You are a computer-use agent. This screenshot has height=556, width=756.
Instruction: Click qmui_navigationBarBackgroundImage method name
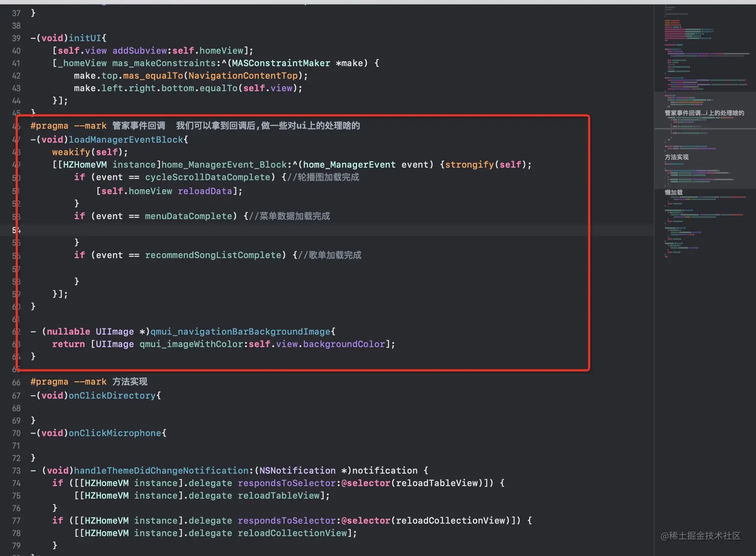pyautogui.click(x=240, y=331)
